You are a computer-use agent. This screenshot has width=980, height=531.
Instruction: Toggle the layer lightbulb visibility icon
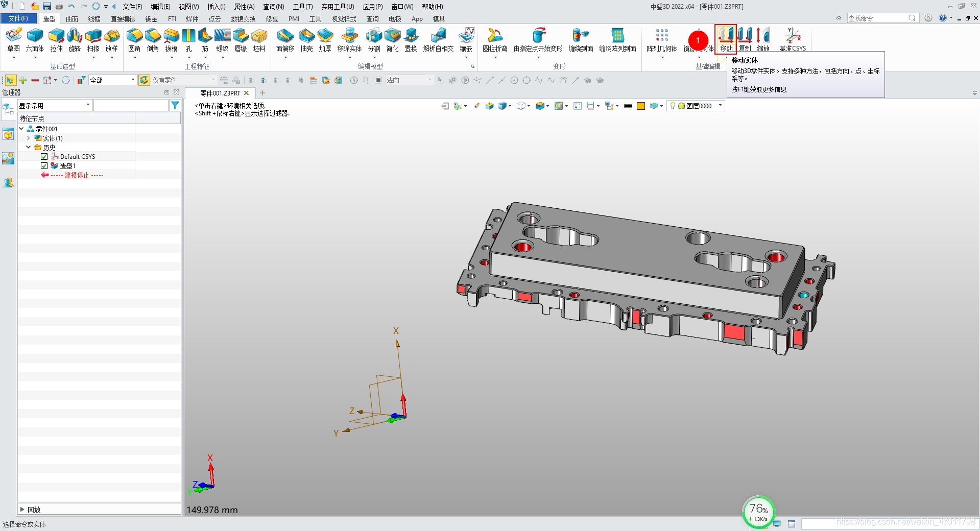tap(673, 106)
